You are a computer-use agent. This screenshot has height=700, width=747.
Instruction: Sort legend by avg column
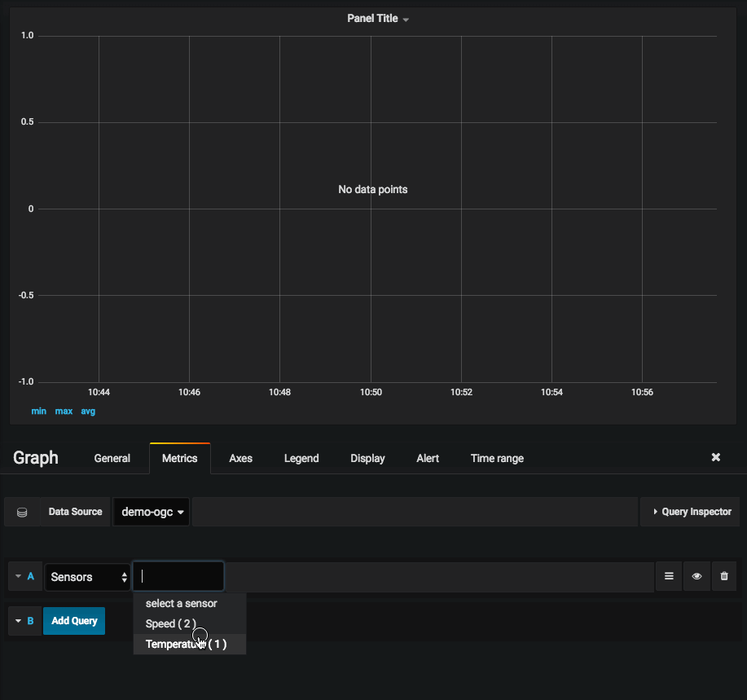pos(88,412)
